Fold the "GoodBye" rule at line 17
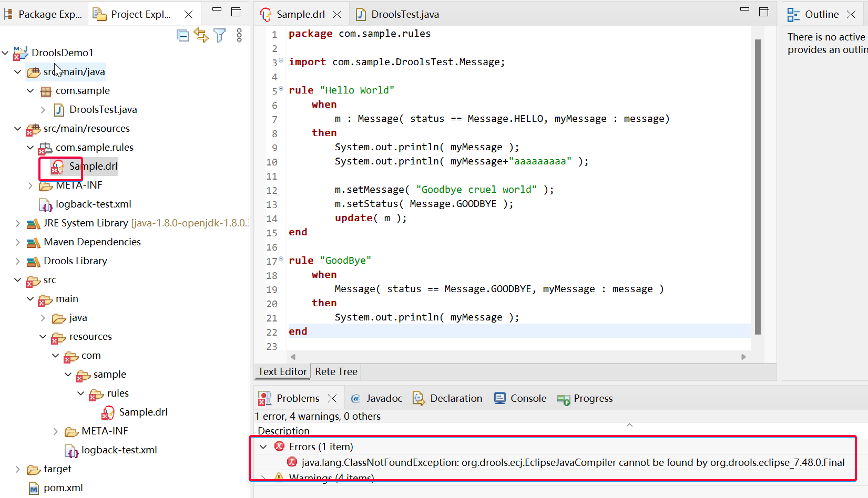Image resolution: width=868 pixels, height=498 pixels. (281, 259)
